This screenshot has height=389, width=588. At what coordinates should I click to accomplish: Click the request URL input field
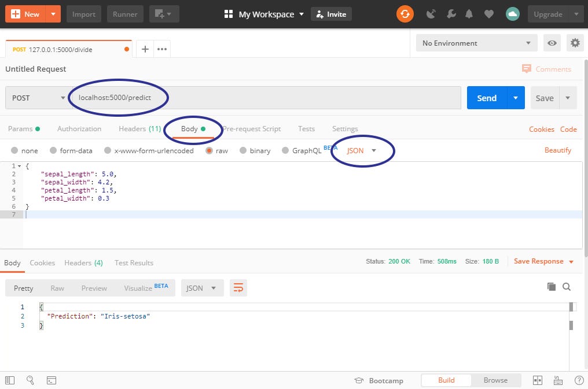(289, 98)
